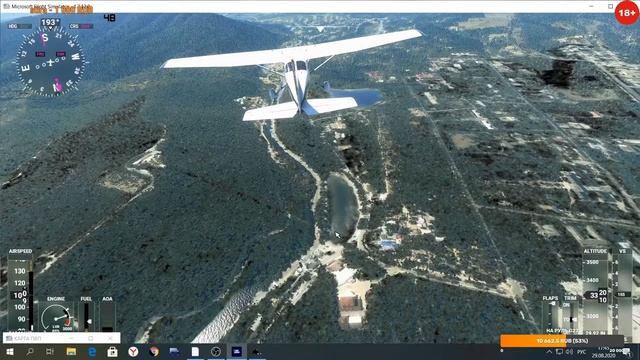Screen dimensions: 640x360
Task: Click the FPS counter showing 48
Action: tap(109, 18)
